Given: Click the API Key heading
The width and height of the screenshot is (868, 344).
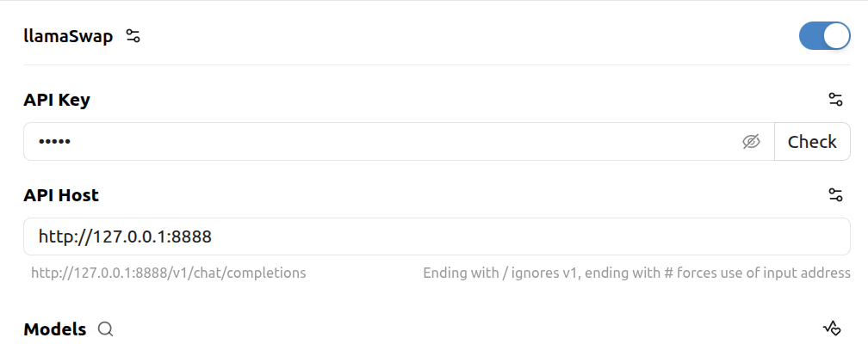Looking at the screenshot, I should tap(57, 100).
